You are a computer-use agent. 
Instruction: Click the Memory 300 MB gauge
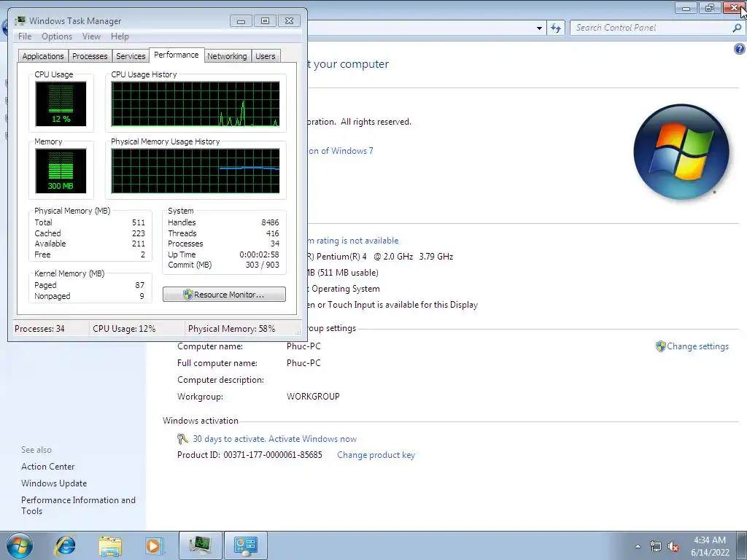61,171
